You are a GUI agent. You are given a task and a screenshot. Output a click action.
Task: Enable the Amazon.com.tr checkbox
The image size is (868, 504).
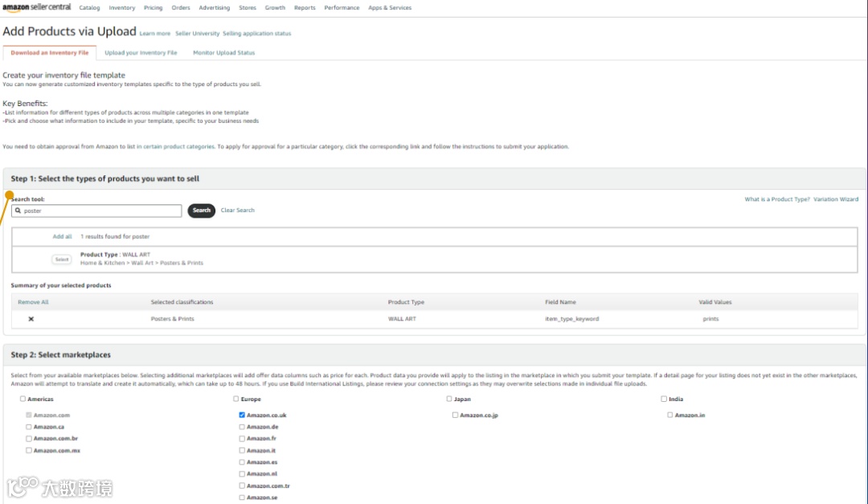click(x=242, y=486)
